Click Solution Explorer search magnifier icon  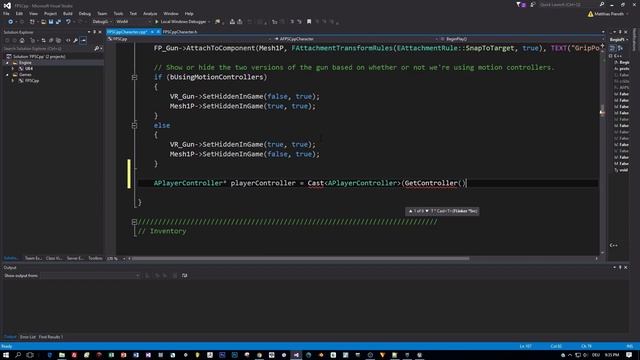point(97,49)
